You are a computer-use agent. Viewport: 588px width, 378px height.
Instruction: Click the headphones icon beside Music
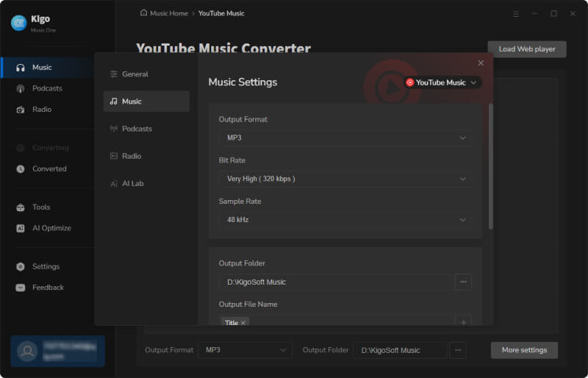point(21,68)
